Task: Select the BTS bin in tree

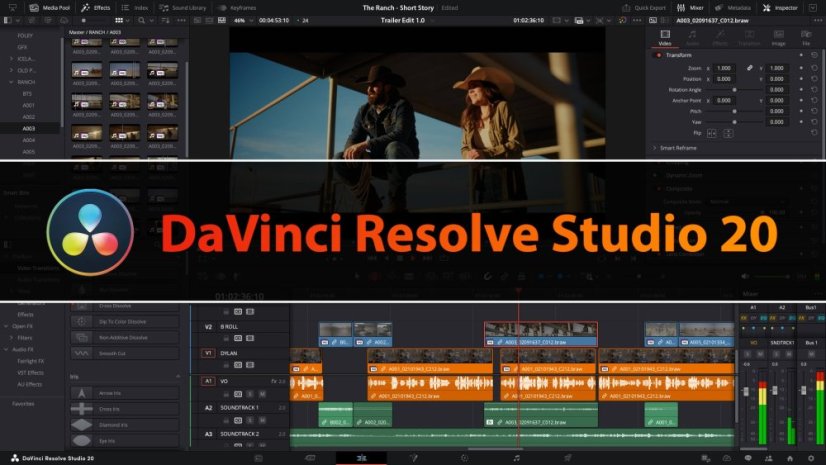Action: (x=27, y=94)
